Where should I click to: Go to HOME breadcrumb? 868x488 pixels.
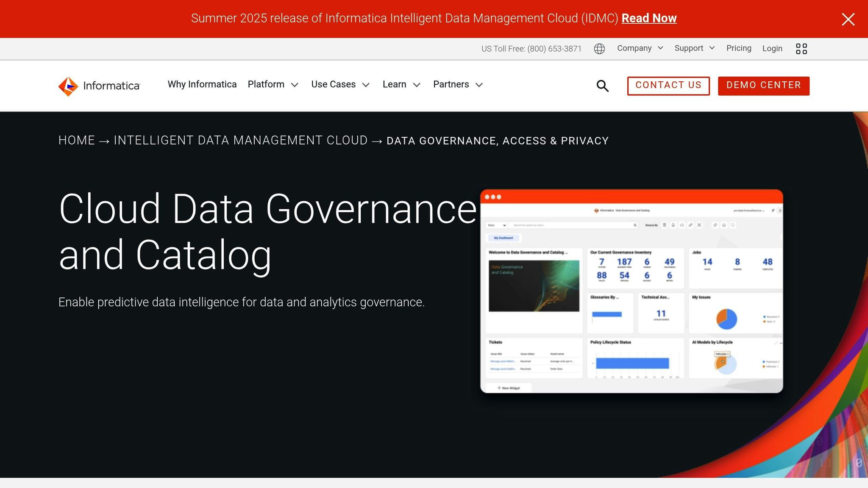pos(77,140)
